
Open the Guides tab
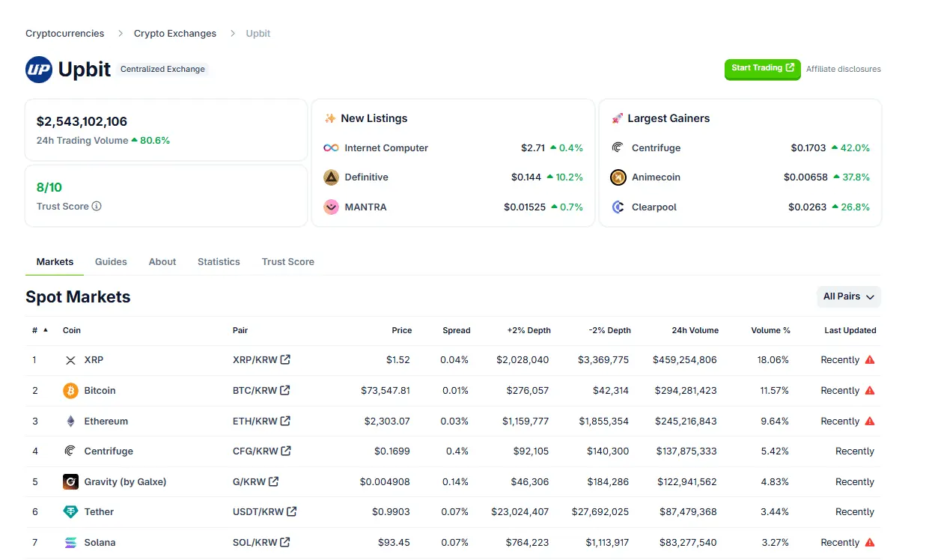pos(111,262)
